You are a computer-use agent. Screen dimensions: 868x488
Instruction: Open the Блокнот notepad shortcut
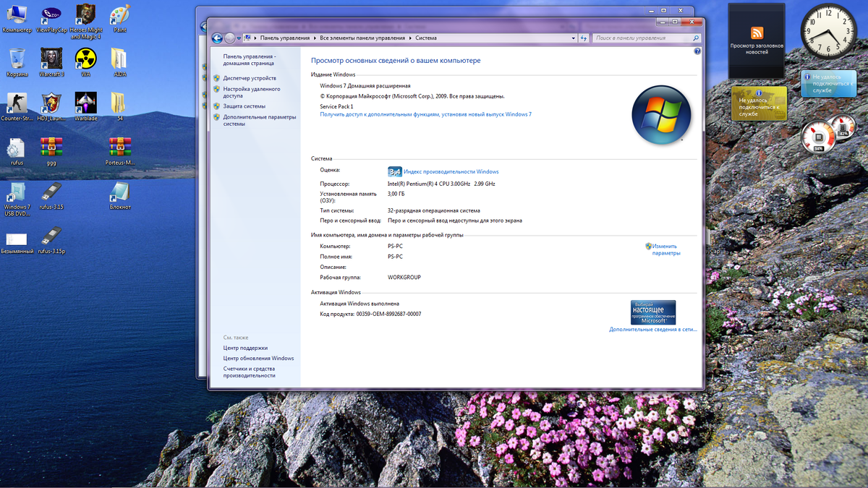click(120, 195)
